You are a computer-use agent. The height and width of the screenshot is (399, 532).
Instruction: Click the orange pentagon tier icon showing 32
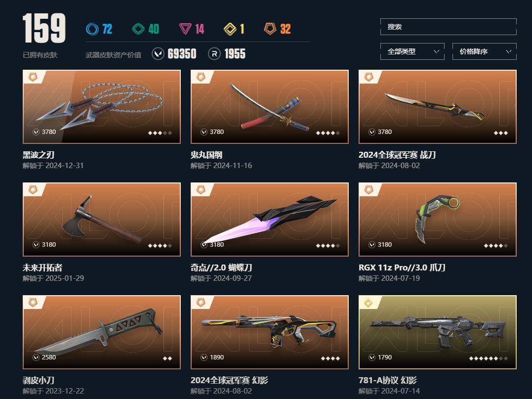point(270,29)
